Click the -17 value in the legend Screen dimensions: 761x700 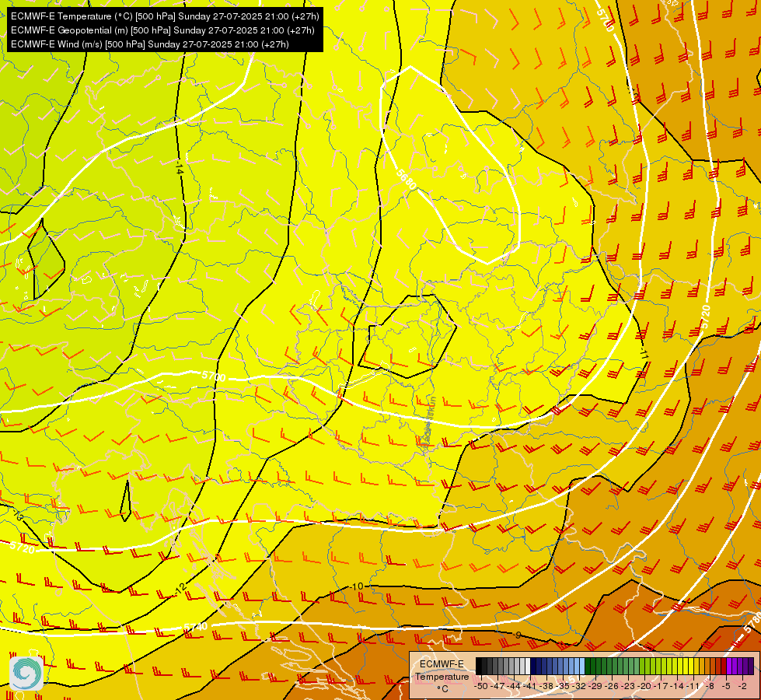tap(661, 686)
